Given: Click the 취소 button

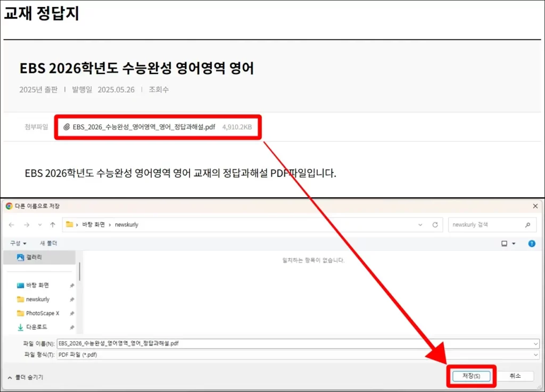Looking at the screenshot, I should pos(515,376).
